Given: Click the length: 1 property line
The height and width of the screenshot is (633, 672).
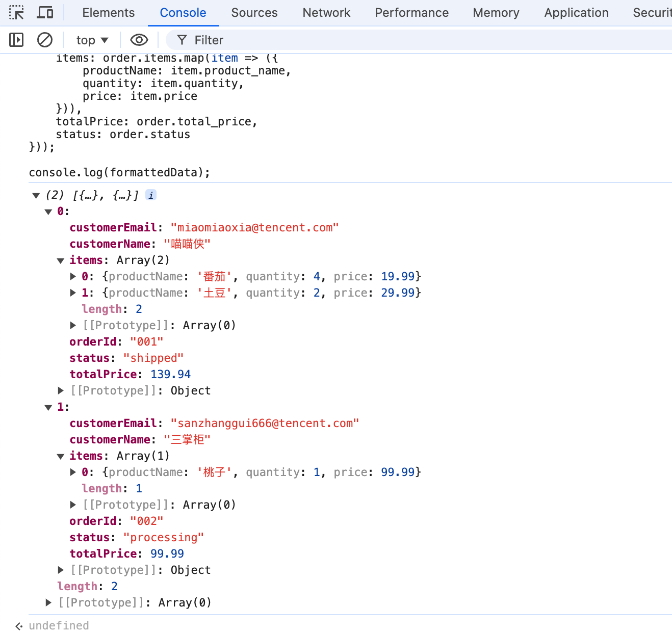Looking at the screenshot, I should point(112,488).
